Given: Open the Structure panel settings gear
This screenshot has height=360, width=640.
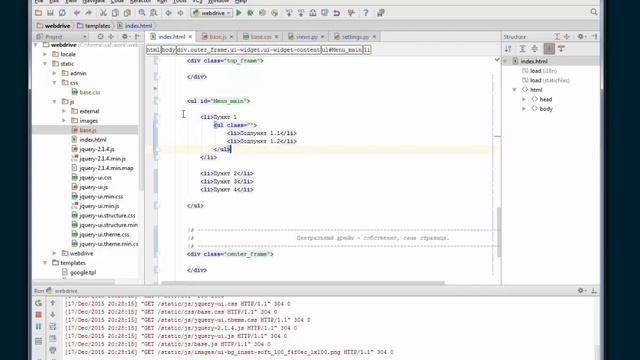Looking at the screenshot, I should 581,37.
